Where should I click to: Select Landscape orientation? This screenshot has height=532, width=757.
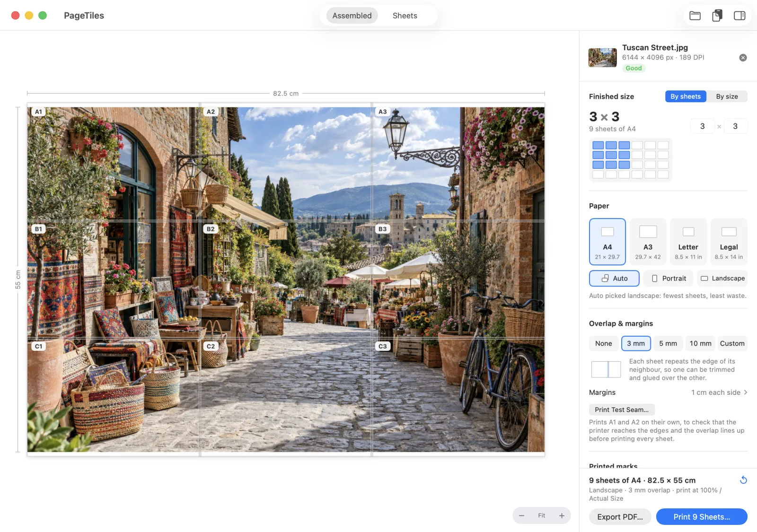coord(722,279)
